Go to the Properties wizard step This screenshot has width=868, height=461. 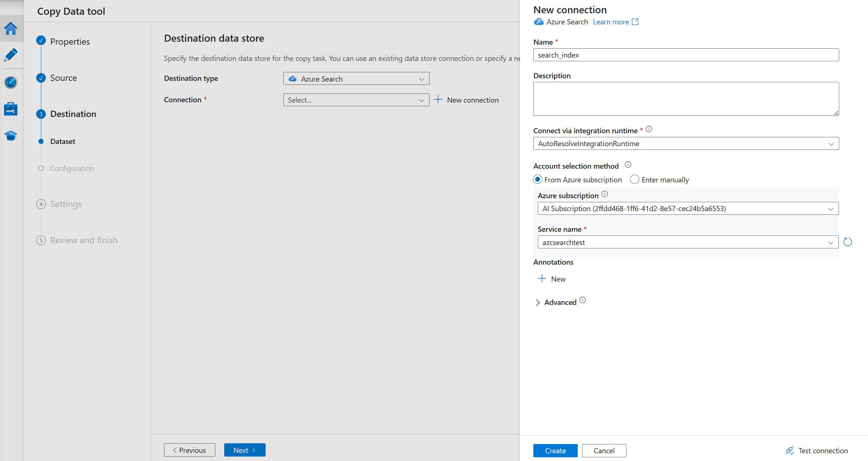click(x=70, y=41)
